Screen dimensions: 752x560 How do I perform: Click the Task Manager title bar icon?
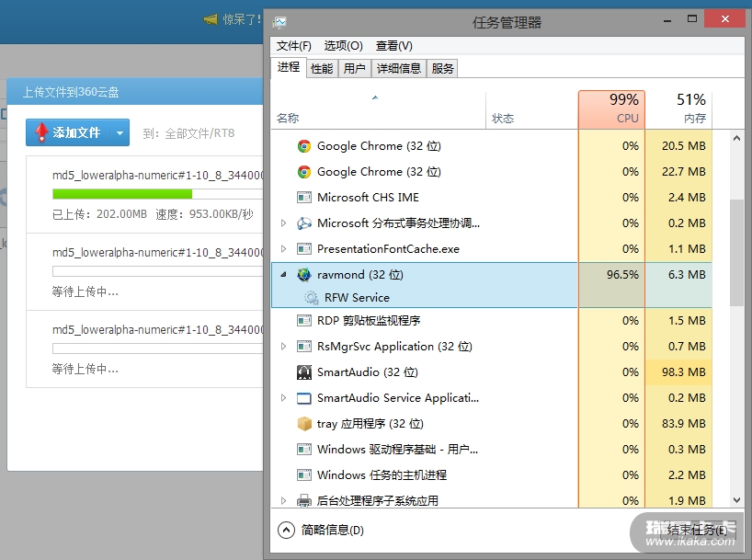[x=279, y=22]
